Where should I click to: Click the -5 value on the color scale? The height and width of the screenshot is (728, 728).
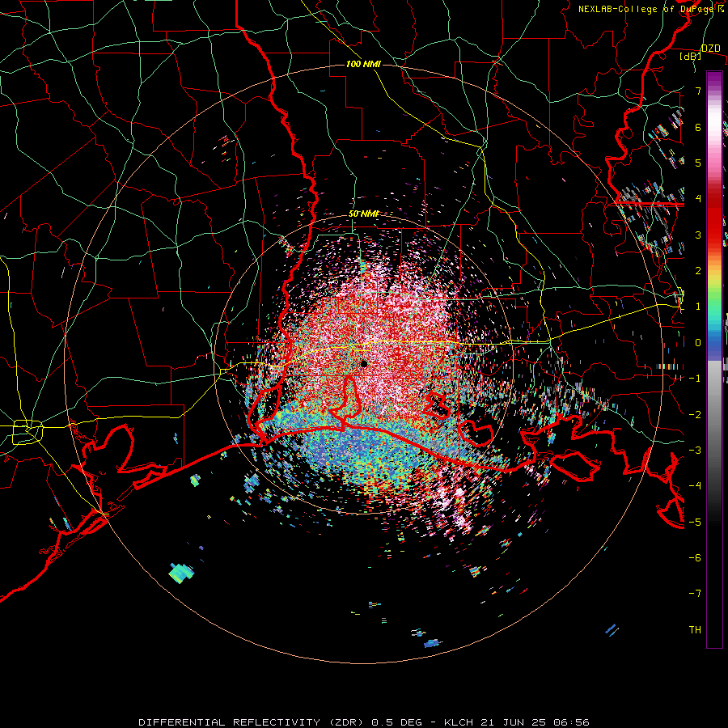(x=695, y=523)
